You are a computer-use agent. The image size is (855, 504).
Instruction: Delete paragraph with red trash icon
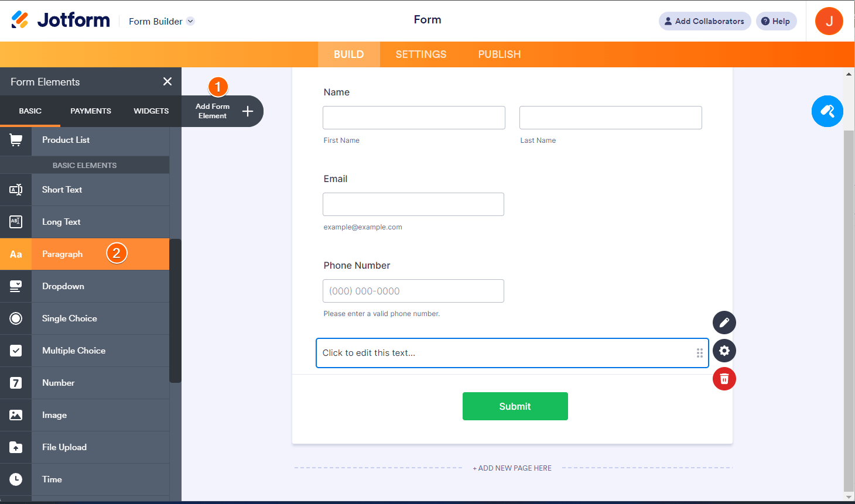(724, 379)
